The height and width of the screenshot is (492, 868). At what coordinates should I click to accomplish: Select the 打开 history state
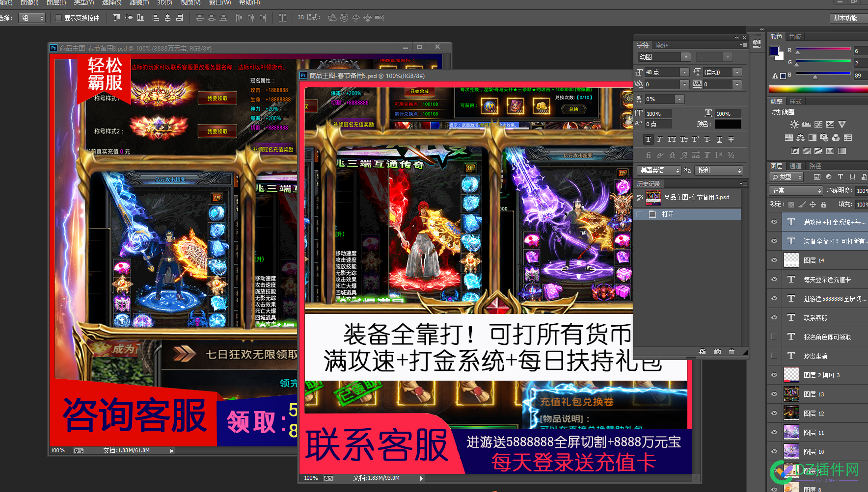coord(687,214)
